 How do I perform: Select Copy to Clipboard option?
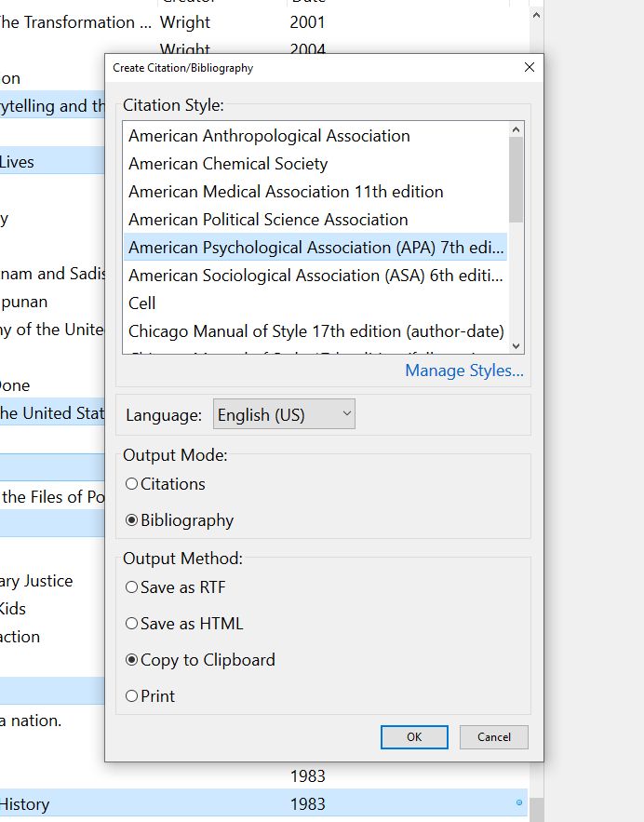(x=200, y=659)
